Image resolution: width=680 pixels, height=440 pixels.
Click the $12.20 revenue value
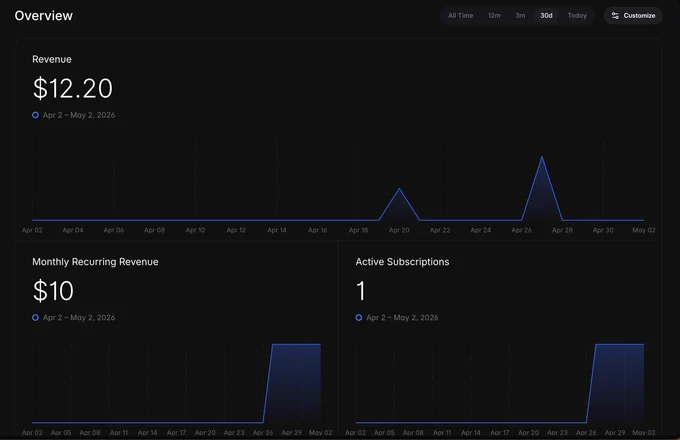pos(72,88)
